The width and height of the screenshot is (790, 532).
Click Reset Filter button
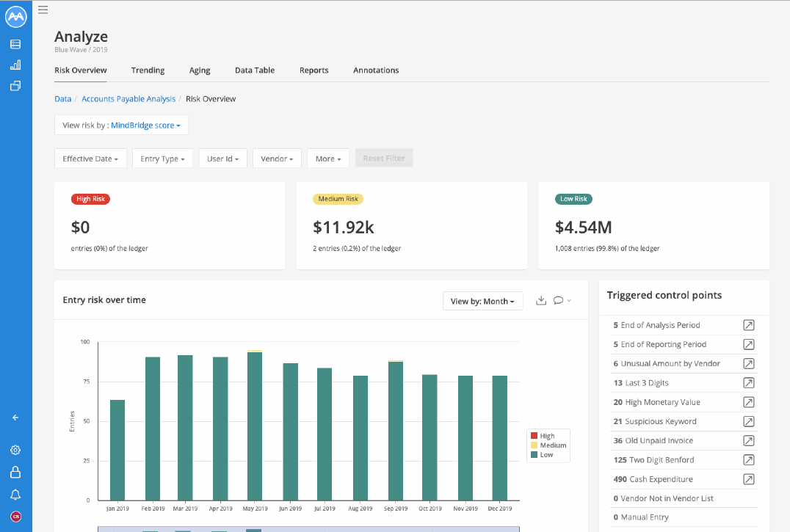[384, 158]
